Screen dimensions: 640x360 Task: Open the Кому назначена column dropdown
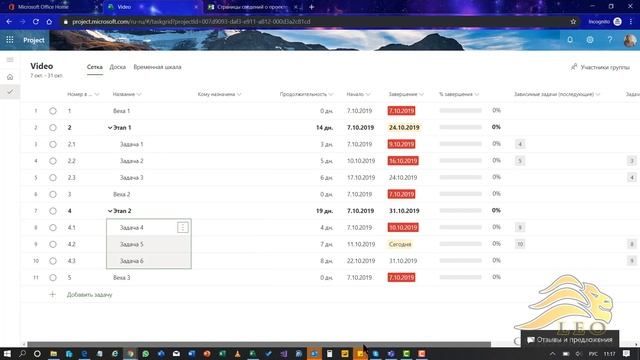pos(239,94)
